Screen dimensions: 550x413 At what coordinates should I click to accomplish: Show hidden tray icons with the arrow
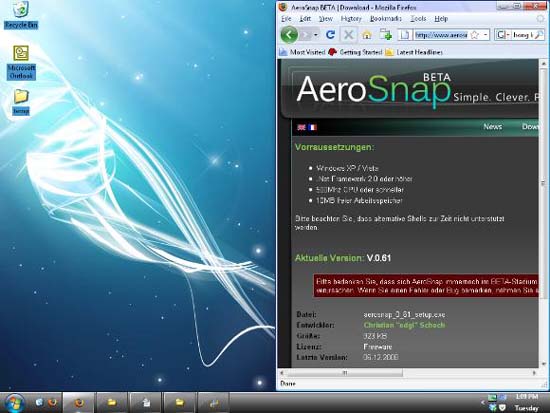click(483, 402)
